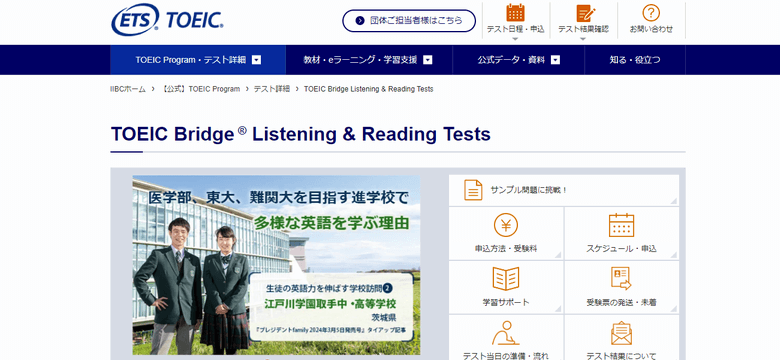Click the envelope icon テスト結果について
Viewport: 780px width, 360px height.
coord(621,333)
